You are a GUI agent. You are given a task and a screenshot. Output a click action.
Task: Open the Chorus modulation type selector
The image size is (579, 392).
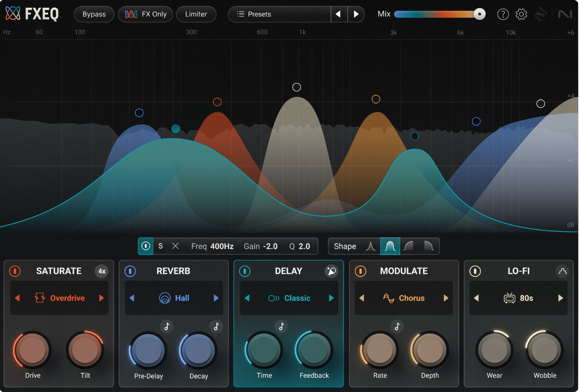(x=404, y=298)
